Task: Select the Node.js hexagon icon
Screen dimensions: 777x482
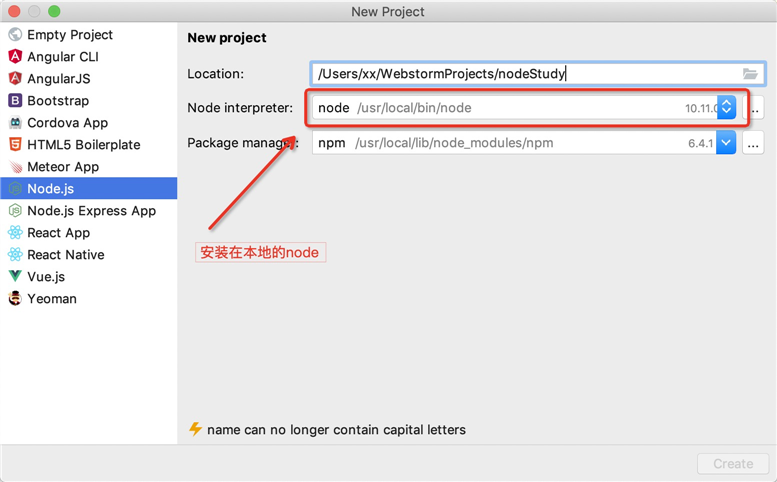Action: coord(15,188)
